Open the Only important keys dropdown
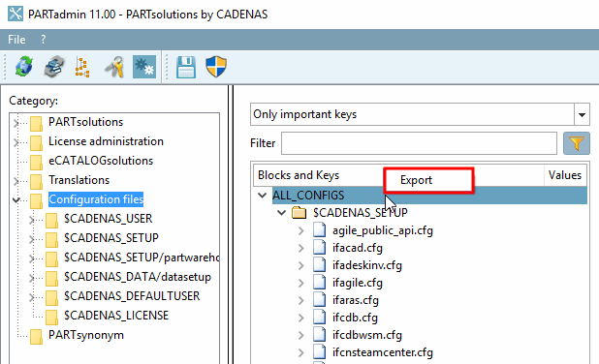599x364 pixels. click(x=582, y=114)
